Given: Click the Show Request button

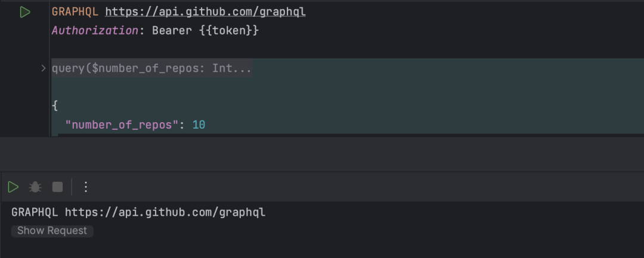Looking at the screenshot, I should 52,231.
